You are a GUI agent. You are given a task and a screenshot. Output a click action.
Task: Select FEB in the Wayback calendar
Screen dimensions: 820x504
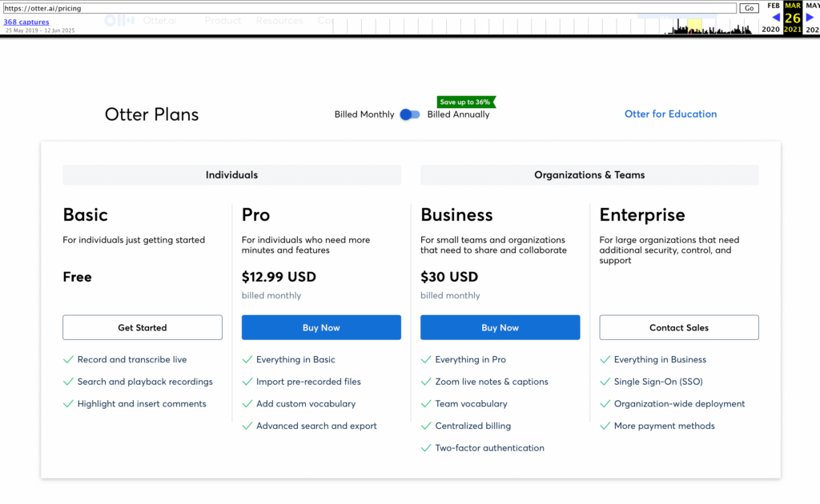point(774,6)
